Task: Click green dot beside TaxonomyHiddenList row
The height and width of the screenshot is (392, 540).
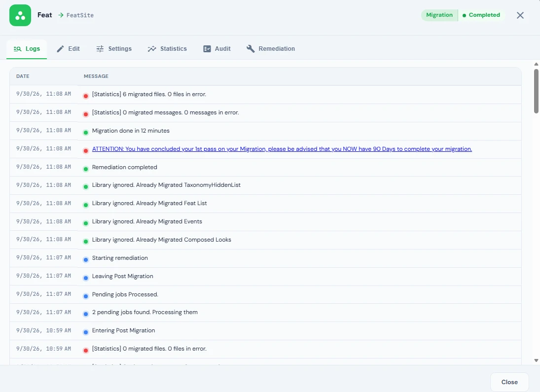Action: tap(86, 187)
